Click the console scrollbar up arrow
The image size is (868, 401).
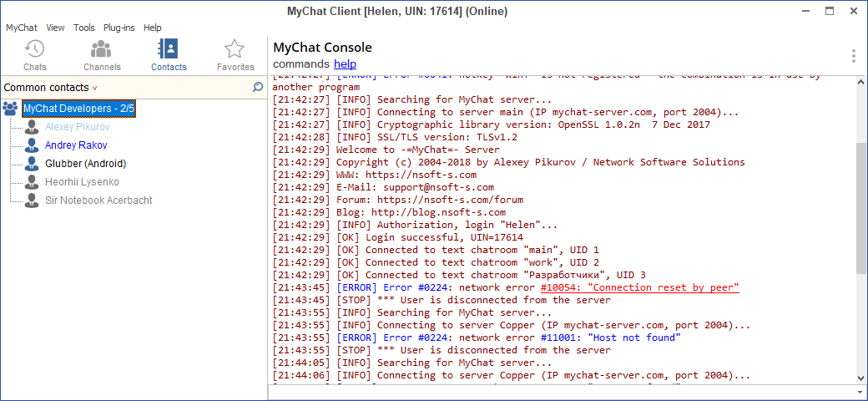point(860,82)
